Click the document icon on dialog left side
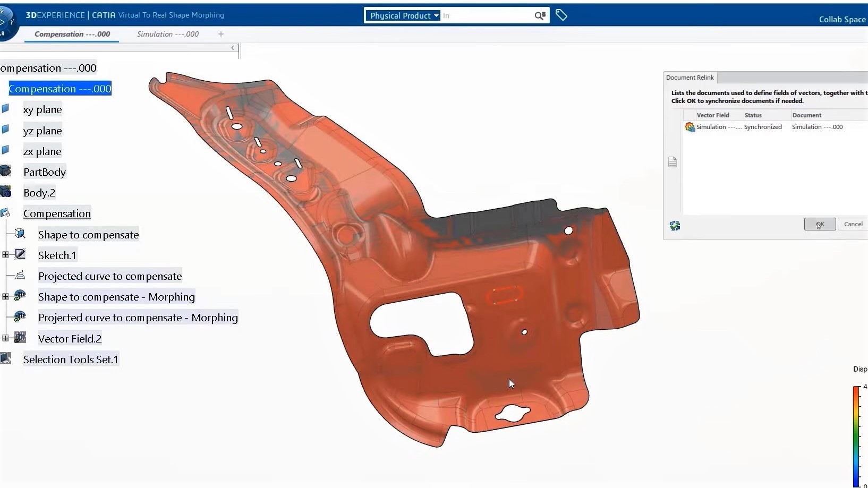 [x=673, y=161]
